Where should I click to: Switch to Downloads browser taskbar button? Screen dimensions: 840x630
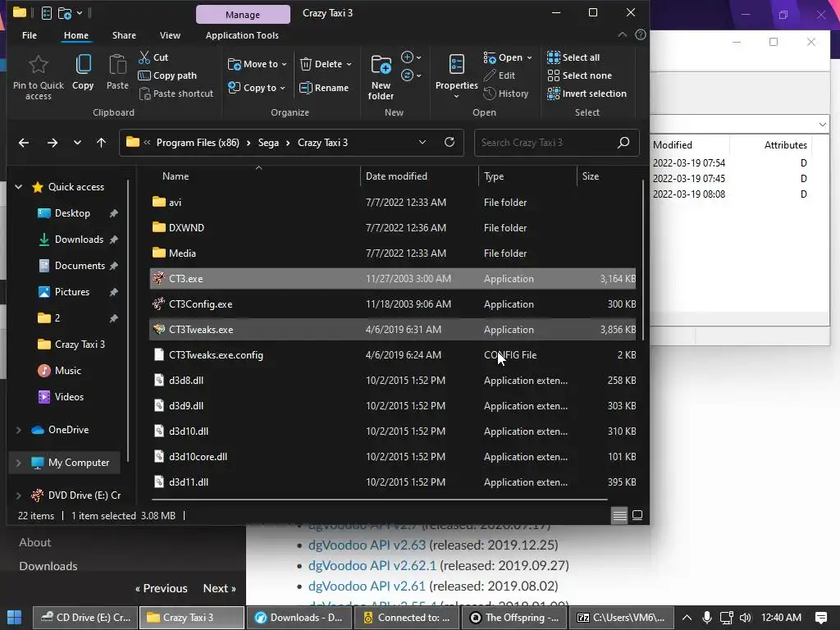tap(299, 618)
